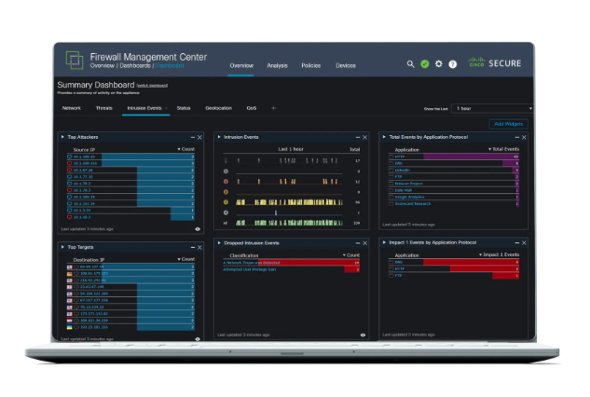Collapse the Top Attackers widget title triangle
This screenshot has height=397, width=590.
(62, 137)
